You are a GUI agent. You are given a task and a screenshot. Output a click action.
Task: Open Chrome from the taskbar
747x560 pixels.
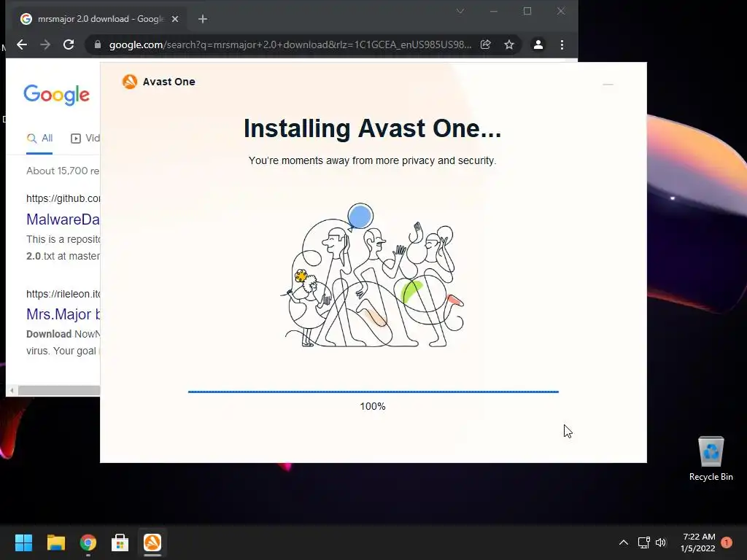tap(88, 542)
